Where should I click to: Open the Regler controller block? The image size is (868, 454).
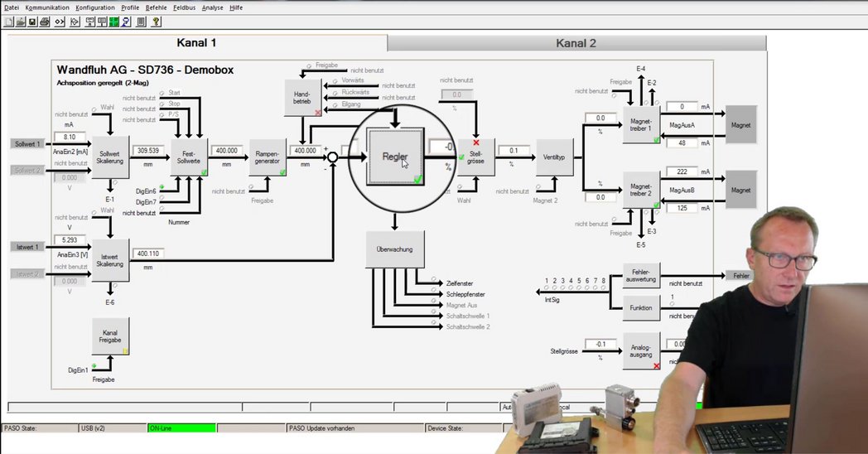click(x=395, y=157)
